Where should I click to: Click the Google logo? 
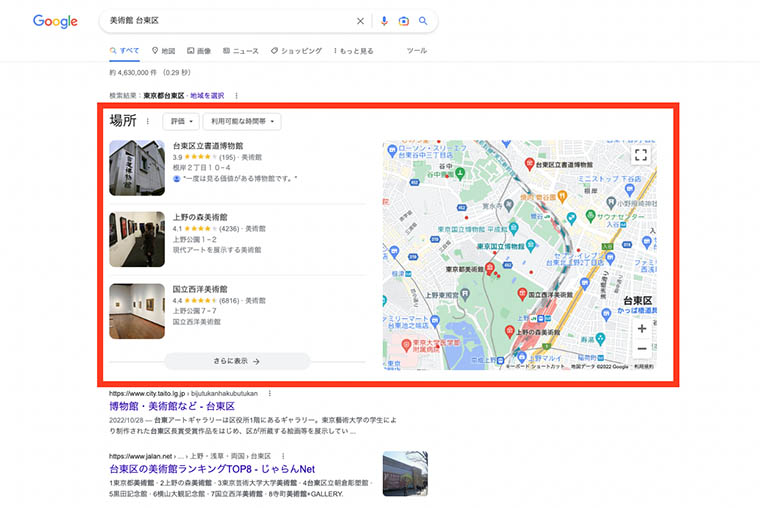[x=55, y=21]
